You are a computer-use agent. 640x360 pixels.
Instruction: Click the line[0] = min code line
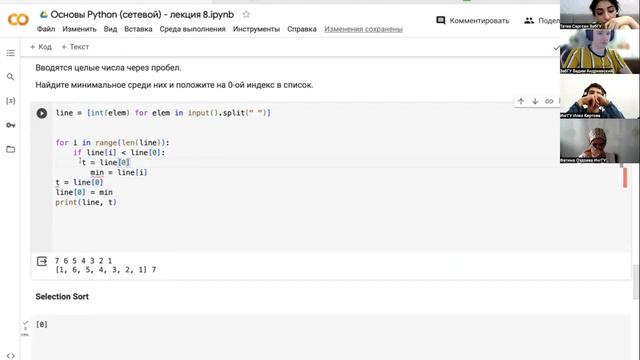pyautogui.click(x=84, y=192)
